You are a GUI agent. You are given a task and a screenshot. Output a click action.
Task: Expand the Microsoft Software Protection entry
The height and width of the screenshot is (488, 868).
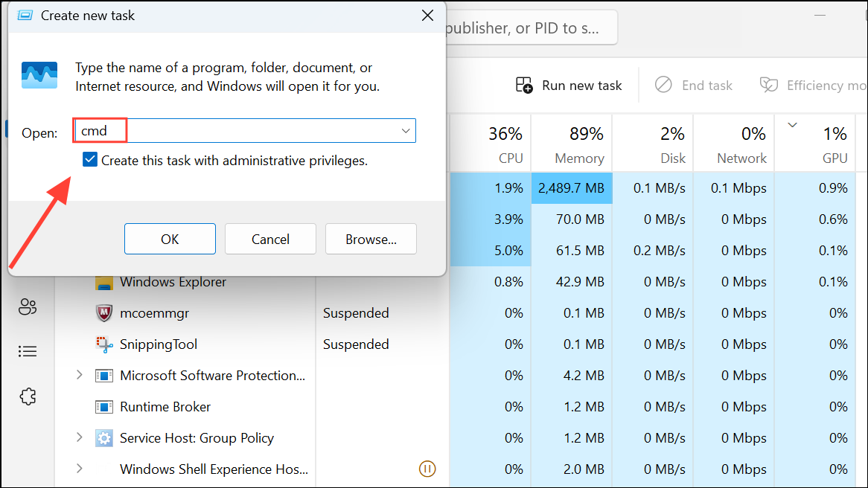[79, 376]
